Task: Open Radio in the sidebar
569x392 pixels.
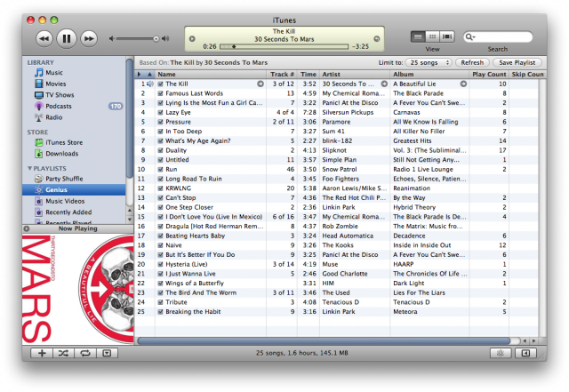Action: (x=53, y=117)
